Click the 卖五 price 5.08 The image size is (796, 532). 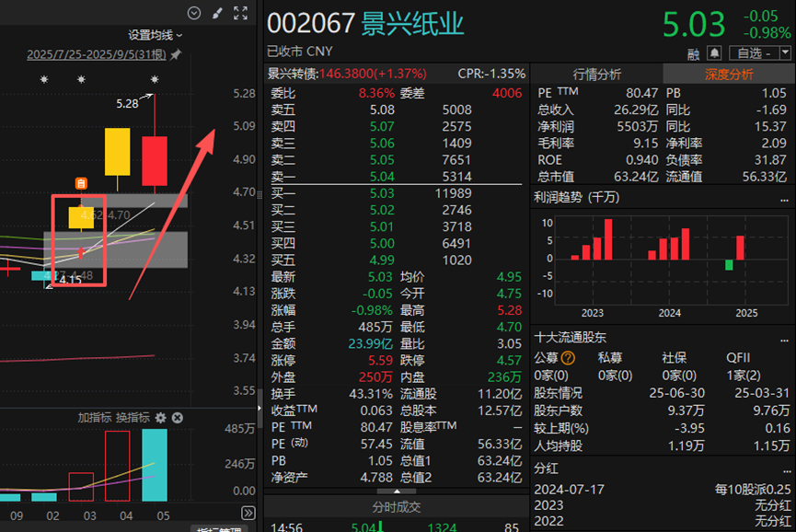pos(382,110)
